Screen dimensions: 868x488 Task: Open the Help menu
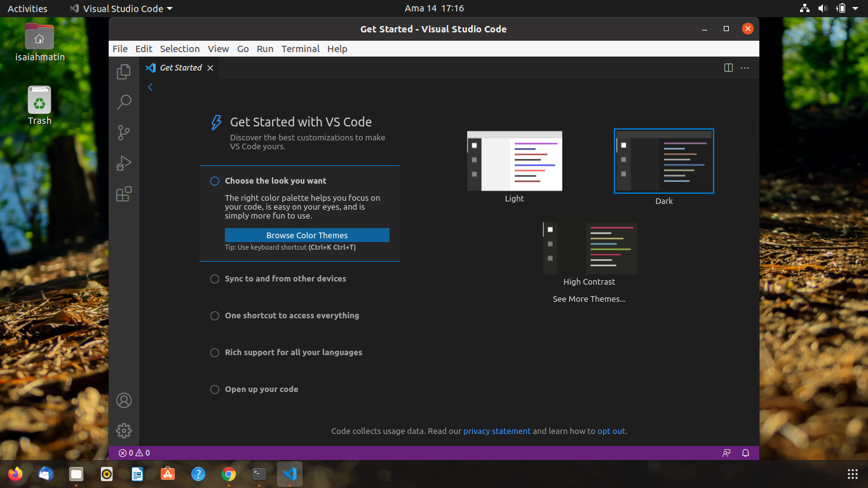click(337, 49)
